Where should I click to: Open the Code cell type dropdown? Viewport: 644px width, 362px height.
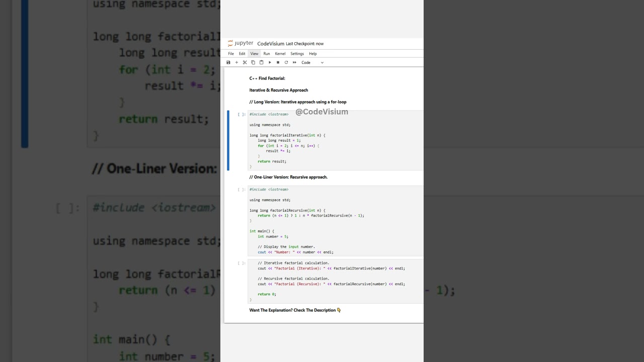[x=312, y=62]
